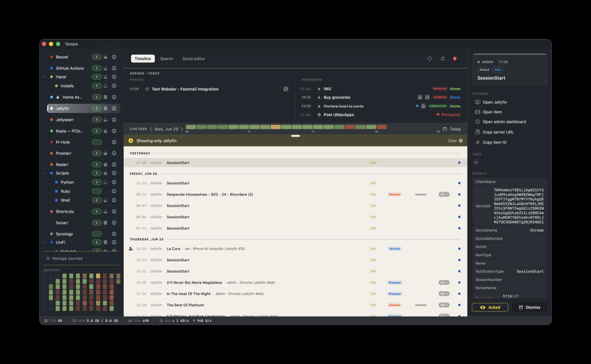The height and width of the screenshot is (364, 591).
Task: Toggle the Prowlarr source switch
Action: pyautogui.click(x=97, y=153)
